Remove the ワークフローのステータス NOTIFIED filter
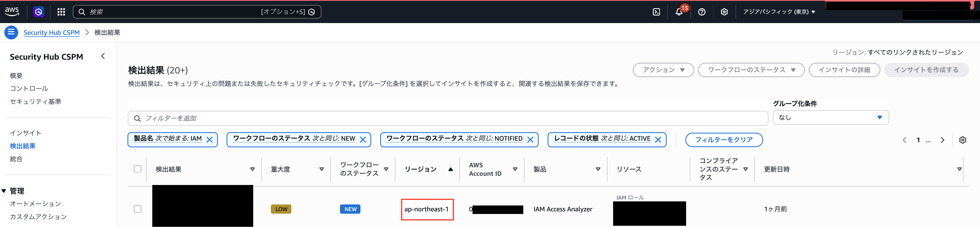 click(x=530, y=140)
